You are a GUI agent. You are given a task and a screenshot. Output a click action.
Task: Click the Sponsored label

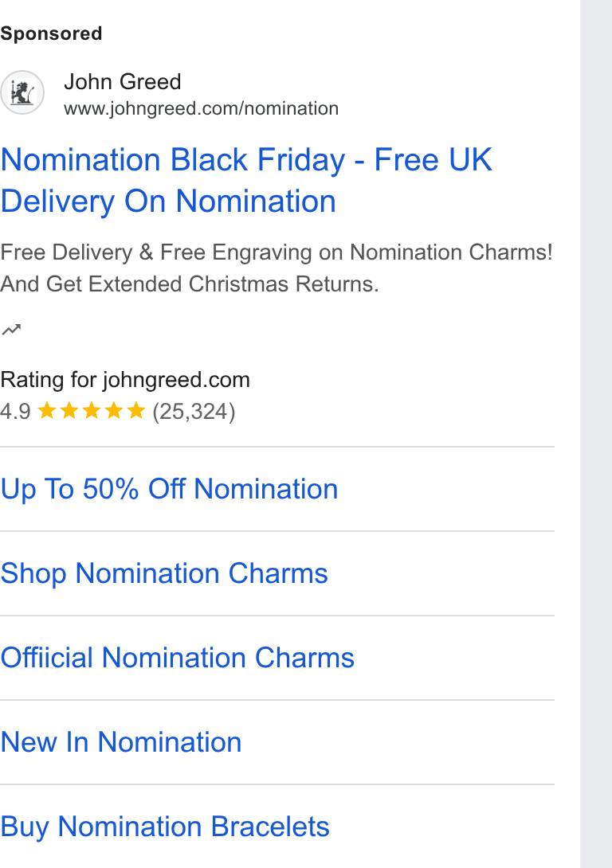(x=51, y=33)
